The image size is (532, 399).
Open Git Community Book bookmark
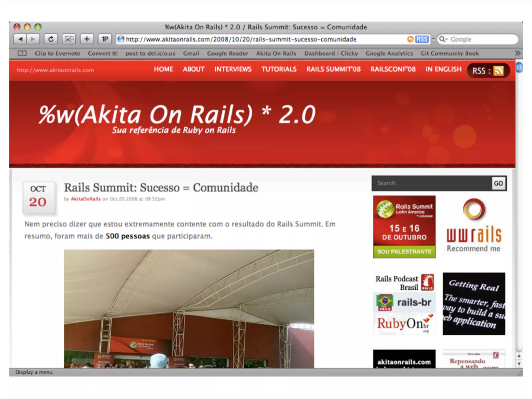(x=450, y=54)
